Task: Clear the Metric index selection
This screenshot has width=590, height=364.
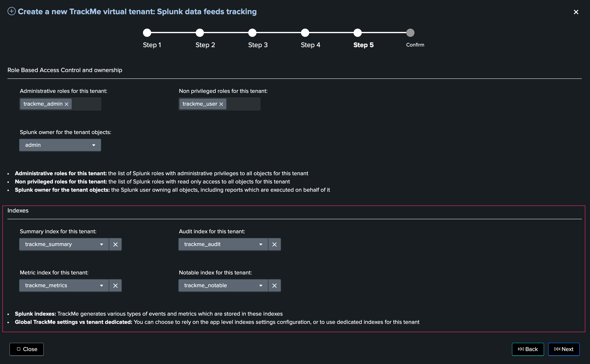Action: (x=115, y=286)
